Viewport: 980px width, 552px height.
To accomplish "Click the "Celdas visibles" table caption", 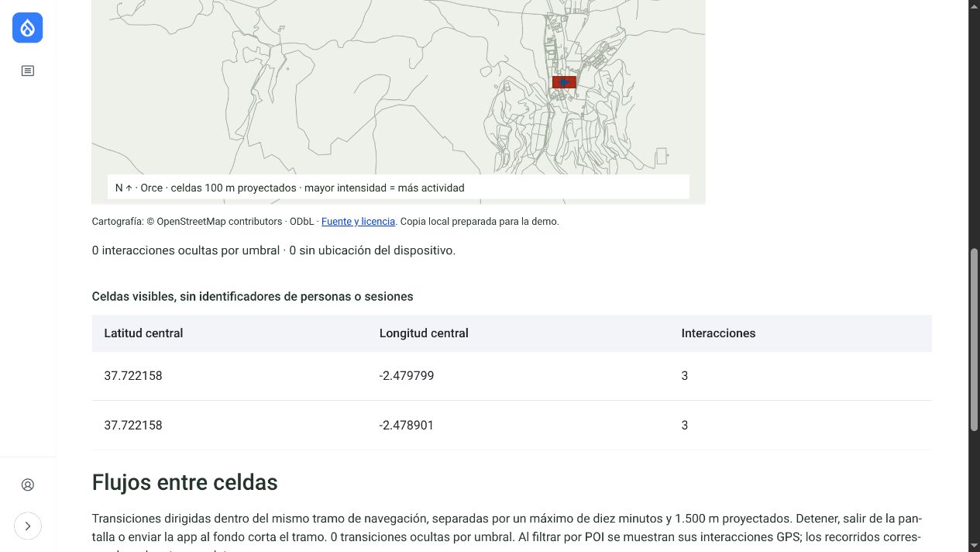I will [253, 296].
